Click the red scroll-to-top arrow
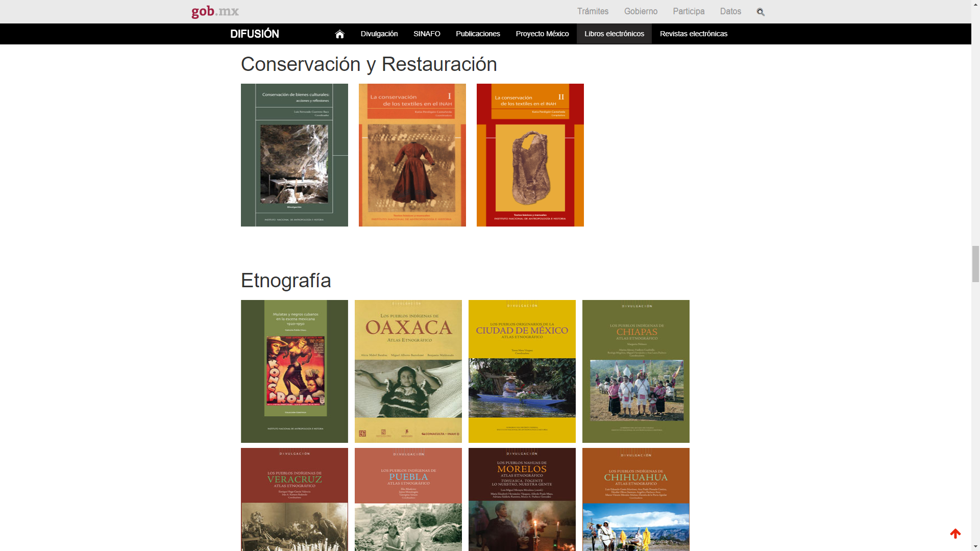 click(x=955, y=534)
